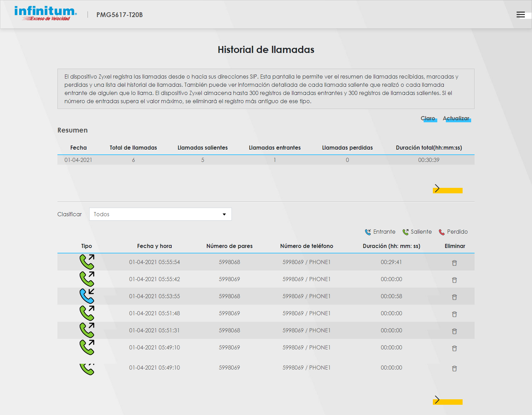The width and height of the screenshot is (532, 415).
Task: Click Actualizar to refresh call history
Action: click(x=456, y=118)
